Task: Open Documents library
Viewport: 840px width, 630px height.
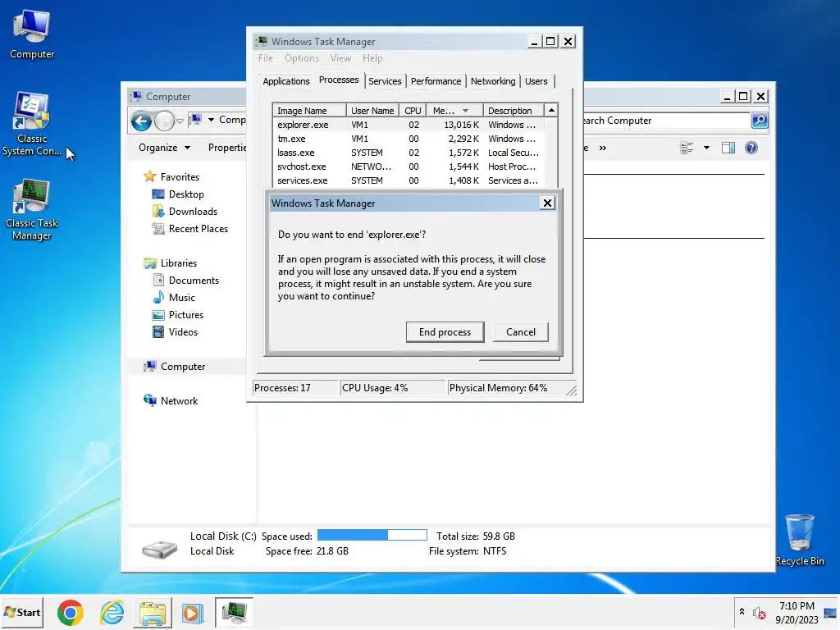Action: [x=194, y=281]
